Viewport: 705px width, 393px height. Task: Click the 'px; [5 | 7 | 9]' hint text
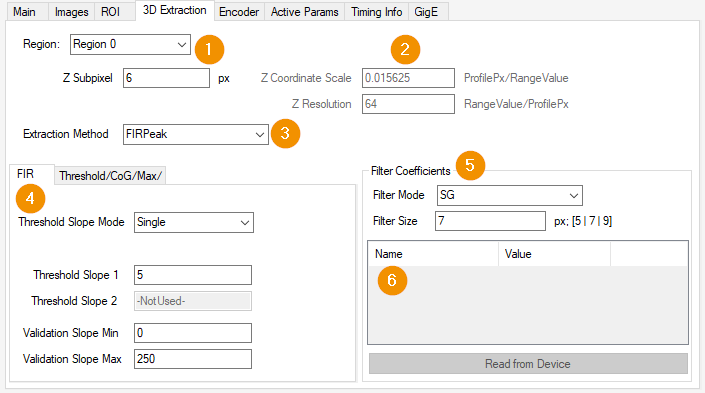583,221
